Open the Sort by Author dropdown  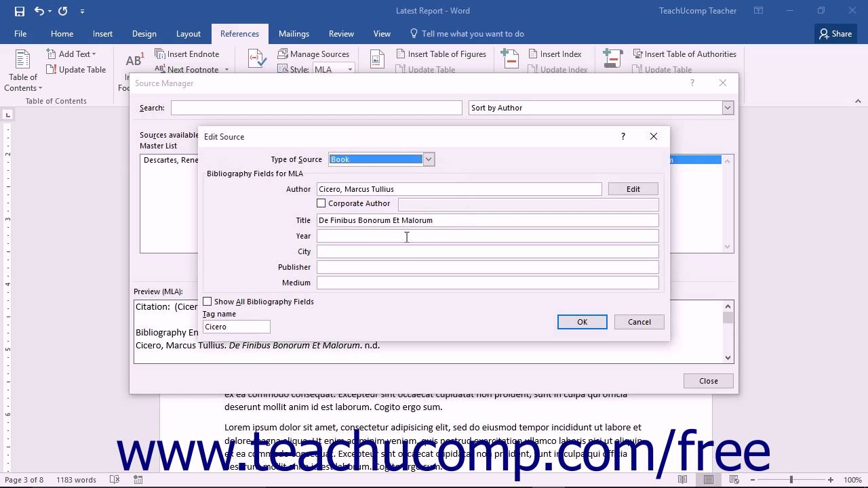click(x=728, y=108)
